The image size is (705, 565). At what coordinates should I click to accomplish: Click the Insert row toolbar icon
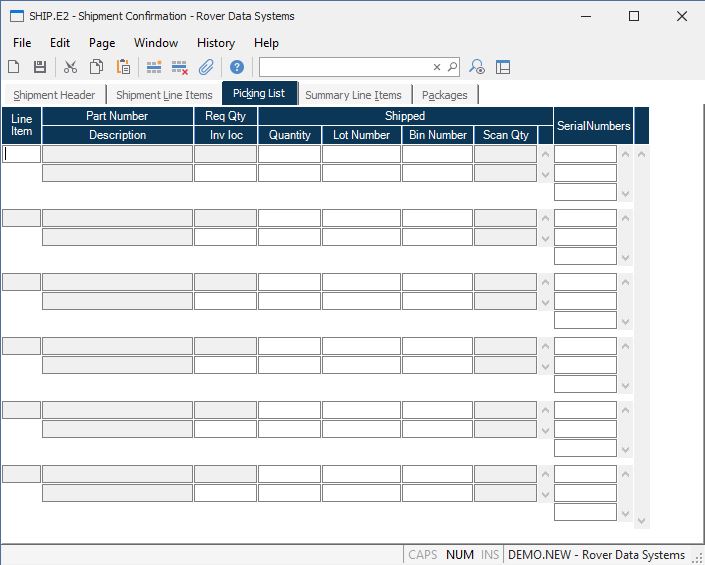(154, 67)
